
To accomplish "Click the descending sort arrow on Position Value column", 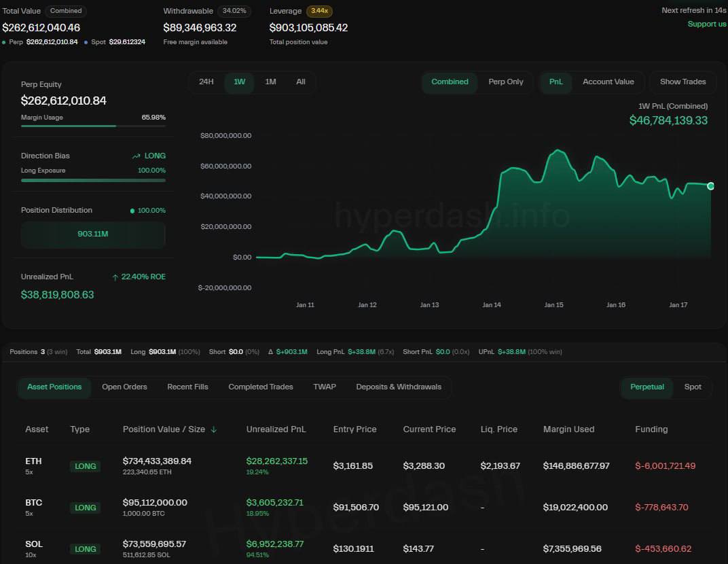I will coord(213,429).
